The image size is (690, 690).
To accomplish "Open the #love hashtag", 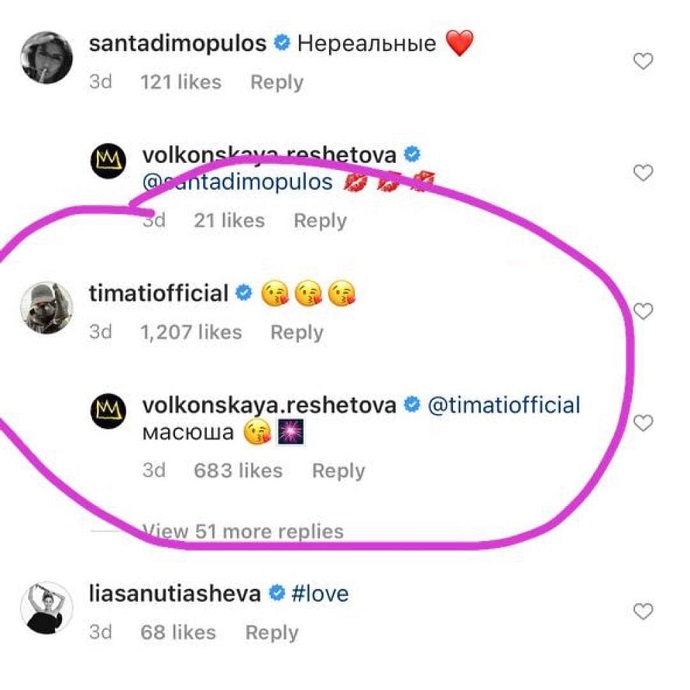I will tap(320, 593).
